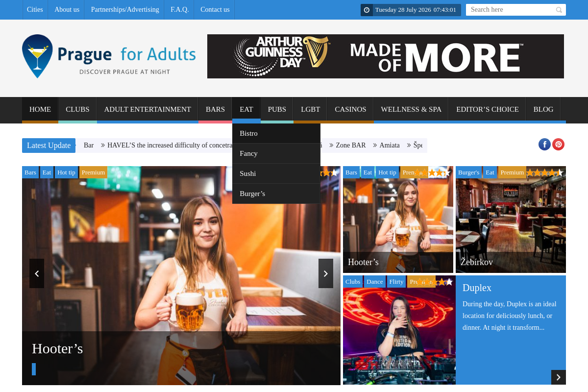Click Premium tag on main slider

[x=93, y=172]
